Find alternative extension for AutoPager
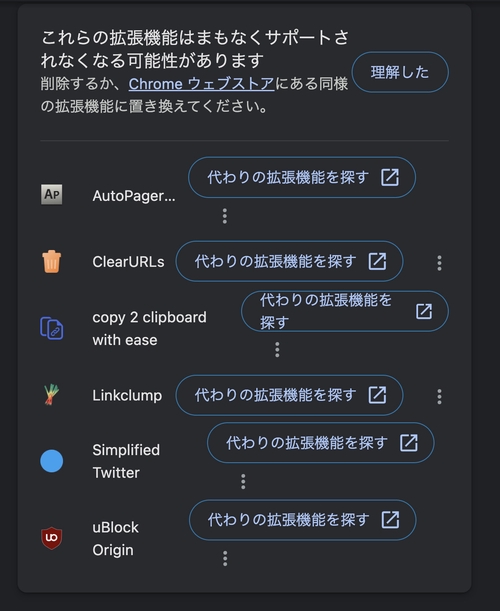The image size is (500, 611). 302,177
